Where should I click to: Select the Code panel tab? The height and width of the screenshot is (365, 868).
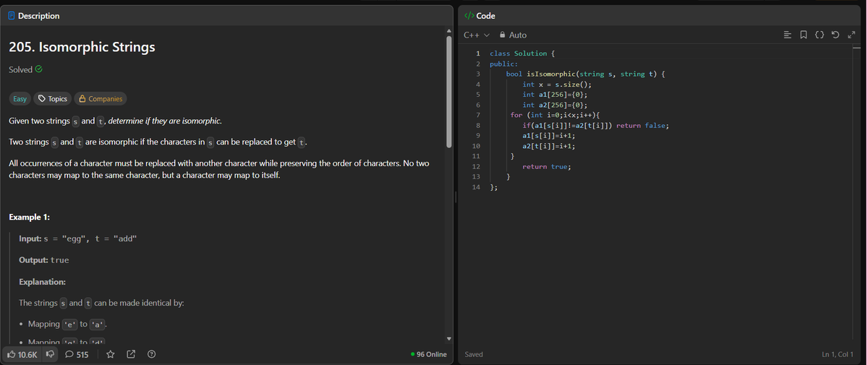(x=480, y=16)
